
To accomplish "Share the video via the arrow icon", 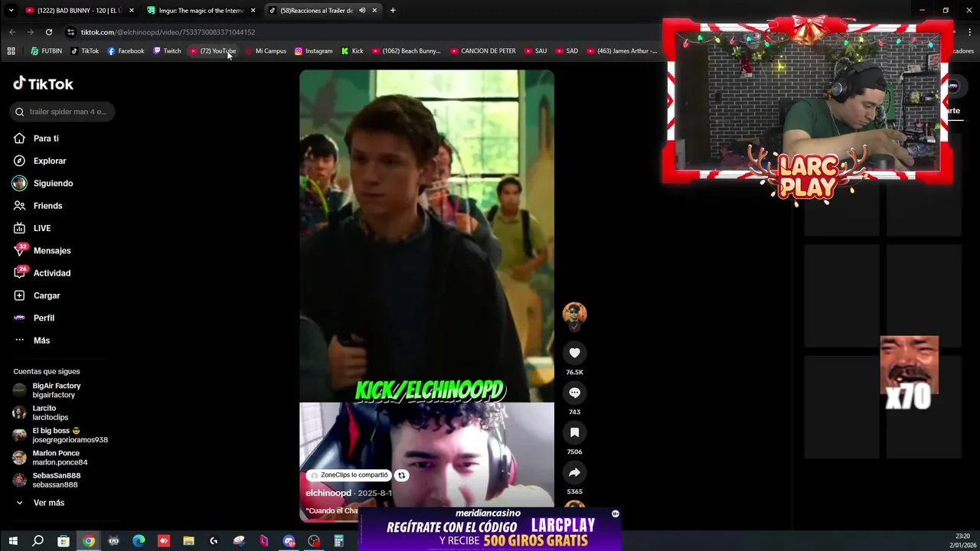I will [x=574, y=472].
